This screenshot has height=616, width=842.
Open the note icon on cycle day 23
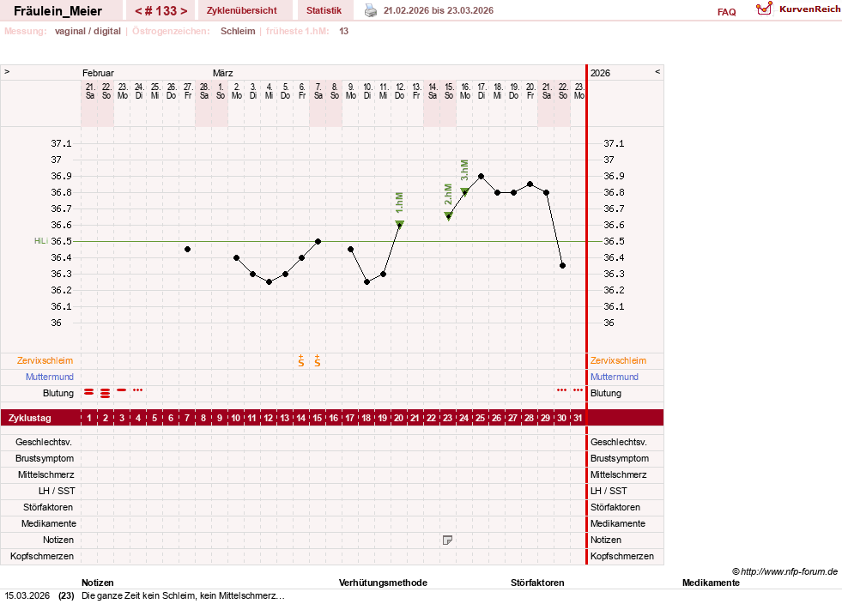(x=447, y=540)
